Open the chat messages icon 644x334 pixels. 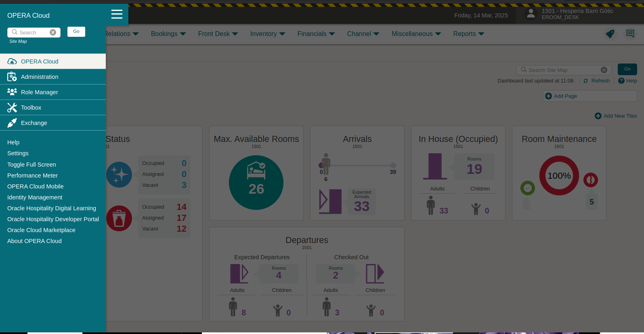630,34
